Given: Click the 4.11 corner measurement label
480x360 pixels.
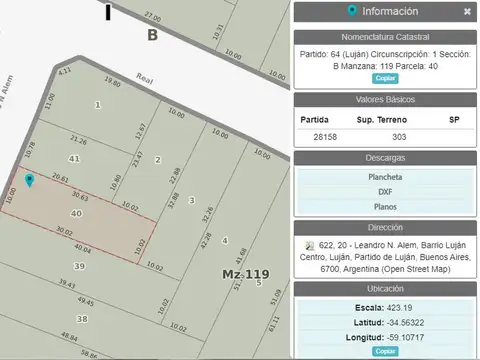Looking at the screenshot, I should [x=64, y=71].
